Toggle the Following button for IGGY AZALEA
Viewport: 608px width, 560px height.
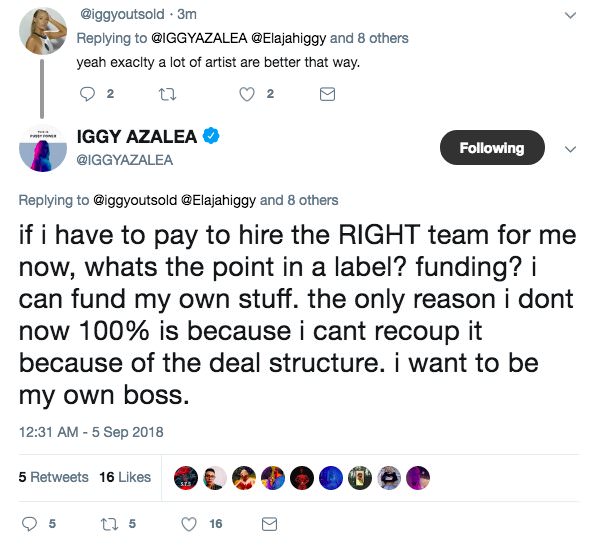(x=492, y=148)
